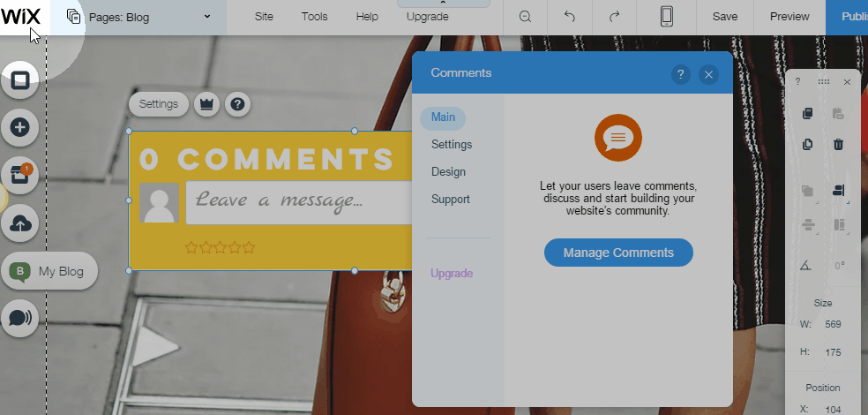
Task: Open the Tools menu
Action: click(x=314, y=17)
